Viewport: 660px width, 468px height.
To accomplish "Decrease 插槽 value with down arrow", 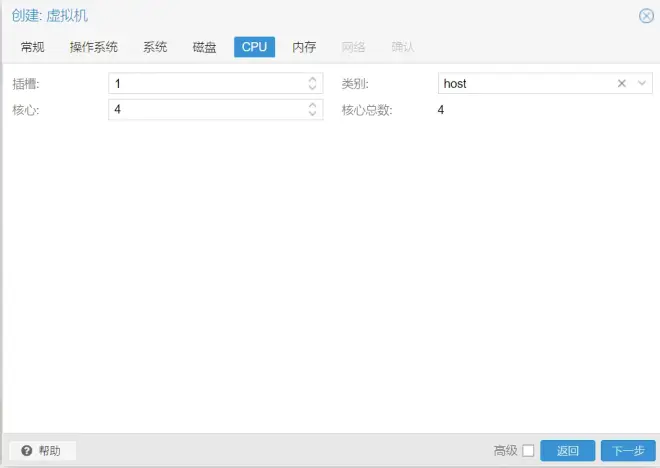I will tap(312, 88).
